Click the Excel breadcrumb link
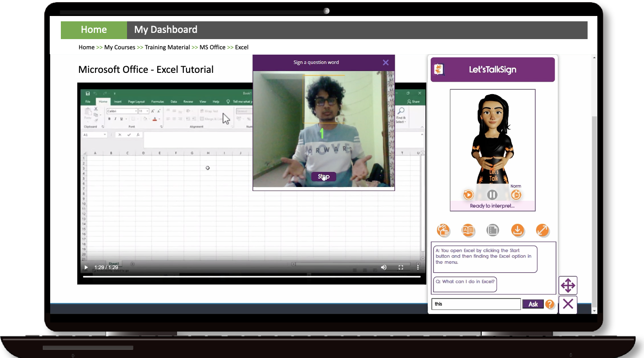 pos(242,47)
